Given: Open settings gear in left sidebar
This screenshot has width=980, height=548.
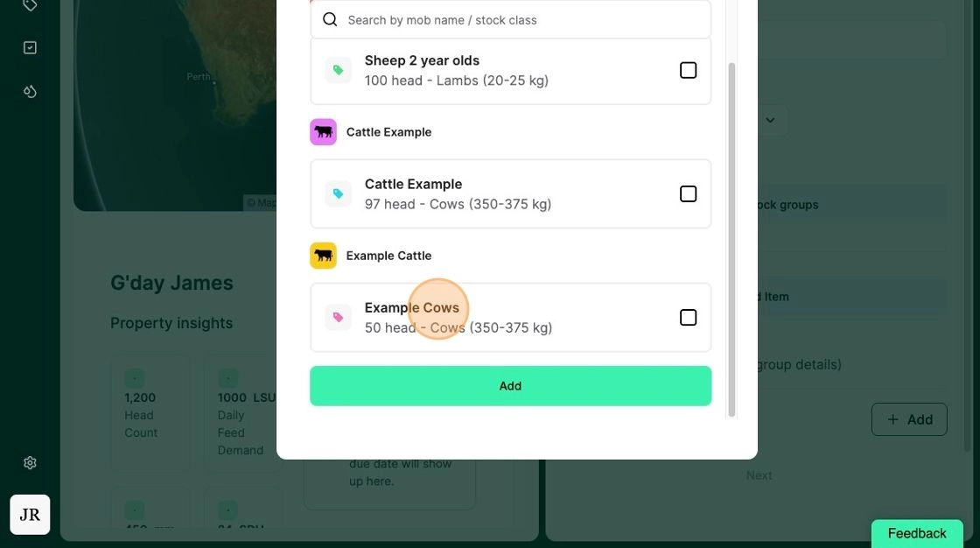Looking at the screenshot, I should coord(30,463).
